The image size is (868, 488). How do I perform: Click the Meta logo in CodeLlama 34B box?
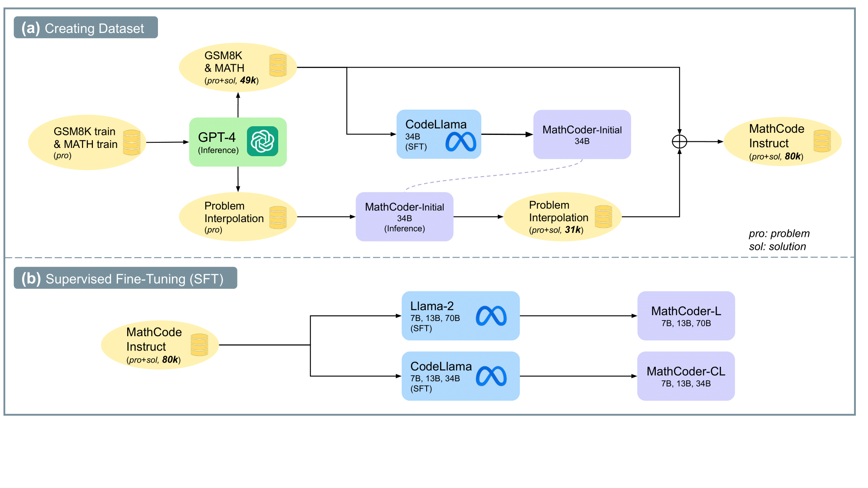(x=460, y=142)
